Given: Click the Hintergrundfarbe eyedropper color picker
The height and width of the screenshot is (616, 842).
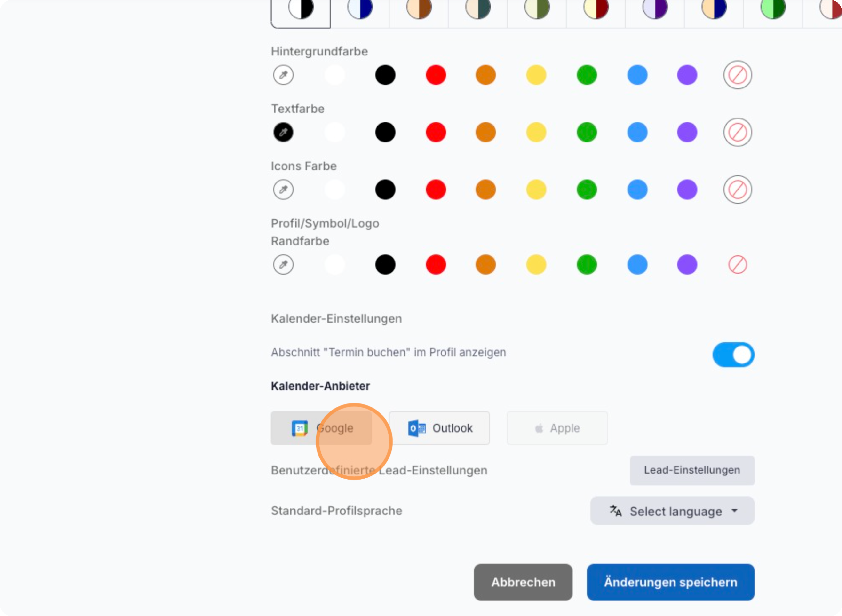Looking at the screenshot, I should (x=283, y=75).
